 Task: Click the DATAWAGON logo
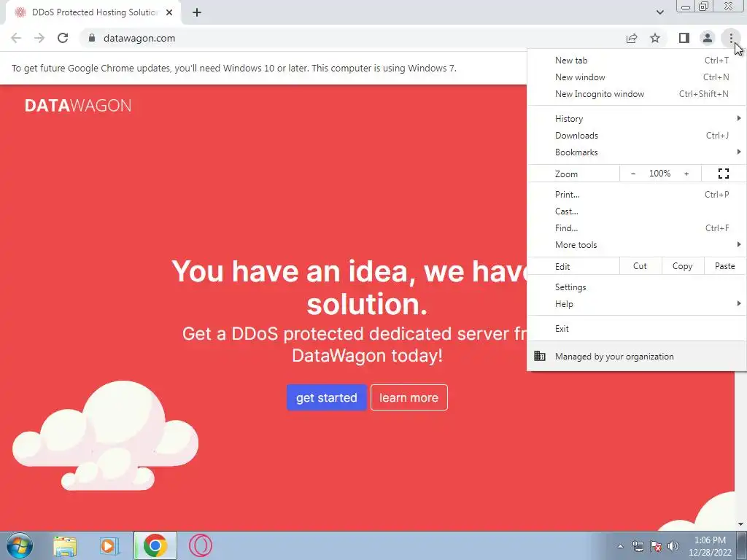pos(77,106)
